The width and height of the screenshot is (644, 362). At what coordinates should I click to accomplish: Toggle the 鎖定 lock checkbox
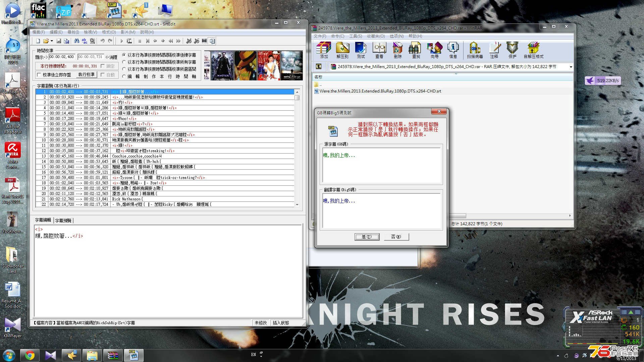(x=103, y=66)
